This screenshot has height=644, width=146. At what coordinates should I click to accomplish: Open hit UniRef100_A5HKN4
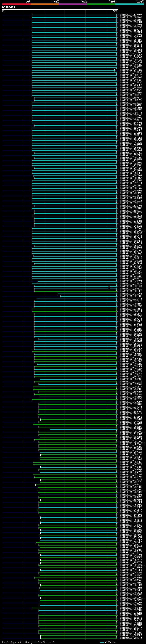(x=131, y=22)
